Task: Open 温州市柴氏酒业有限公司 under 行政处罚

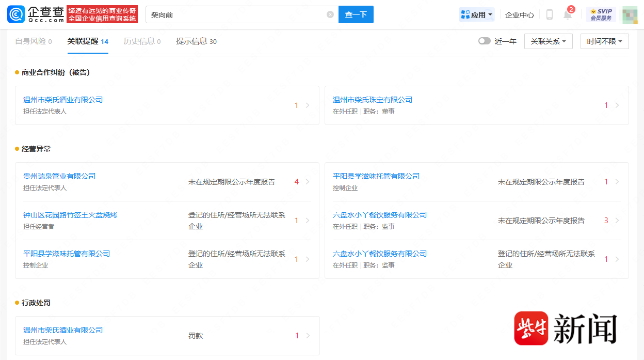Action: click(63, 330)
